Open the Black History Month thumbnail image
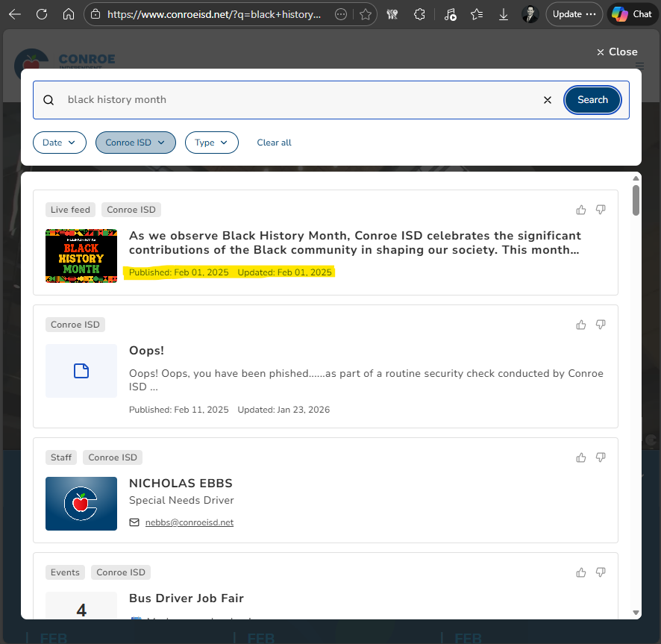Viewport: 661px width, 644px height. click(81, 255)
